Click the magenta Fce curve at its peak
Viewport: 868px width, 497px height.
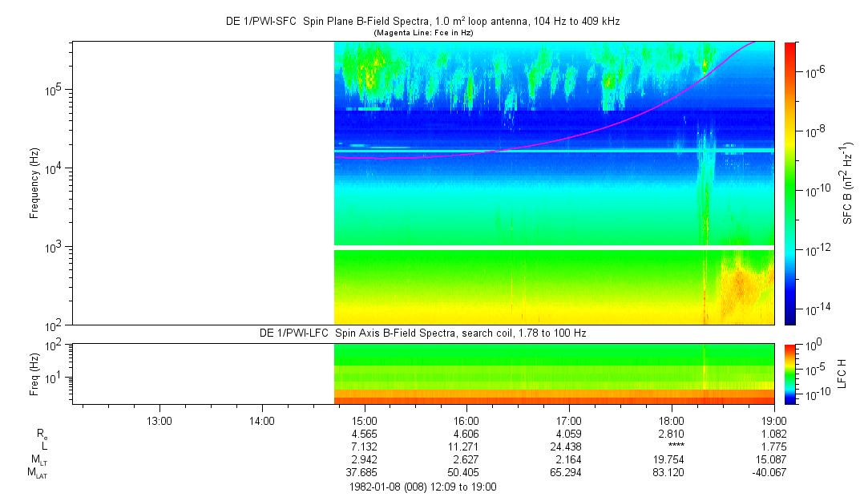coord(754,42)
